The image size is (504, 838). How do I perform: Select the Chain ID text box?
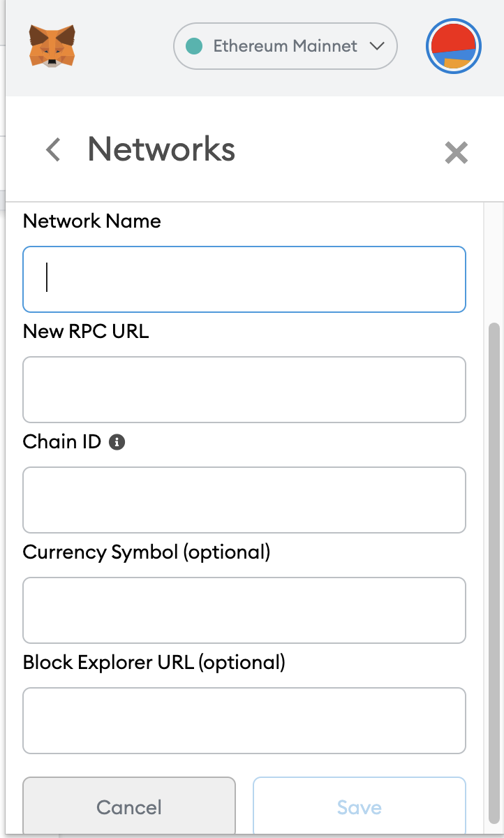click(x=244, y=500)
